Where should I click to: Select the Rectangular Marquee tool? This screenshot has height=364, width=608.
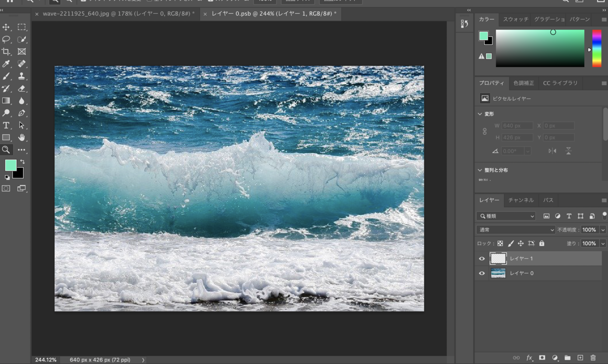point(22,27)
